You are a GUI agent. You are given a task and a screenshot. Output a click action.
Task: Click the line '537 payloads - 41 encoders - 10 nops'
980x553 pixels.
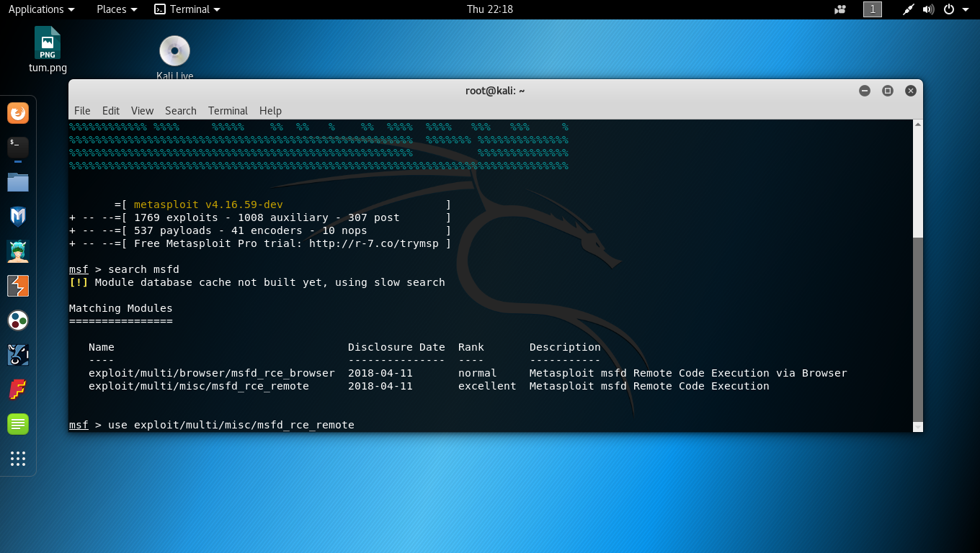coord(251,231)
